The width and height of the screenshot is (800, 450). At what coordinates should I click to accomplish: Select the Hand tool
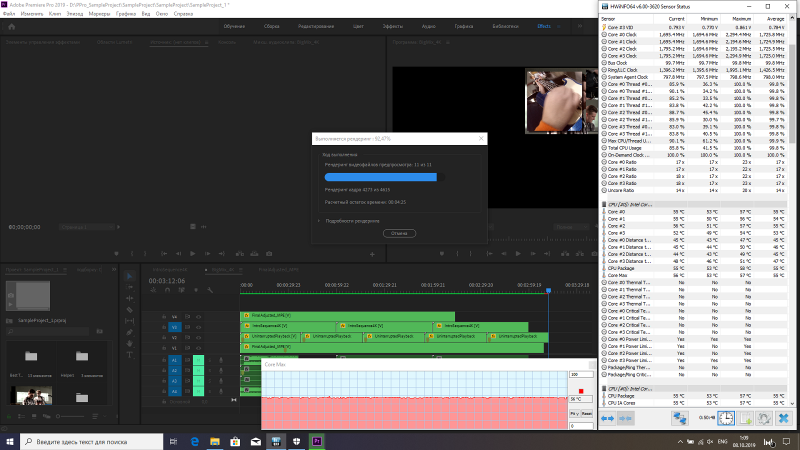130,343
